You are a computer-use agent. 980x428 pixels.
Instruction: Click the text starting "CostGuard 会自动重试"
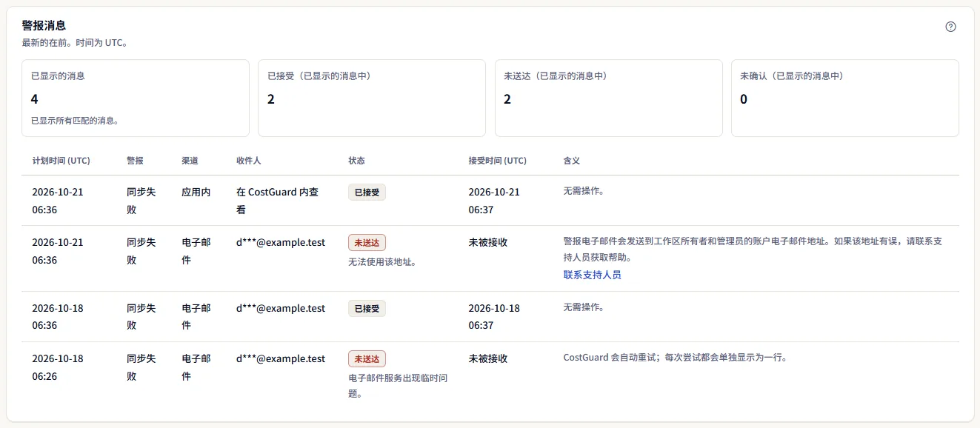point(675,358)
